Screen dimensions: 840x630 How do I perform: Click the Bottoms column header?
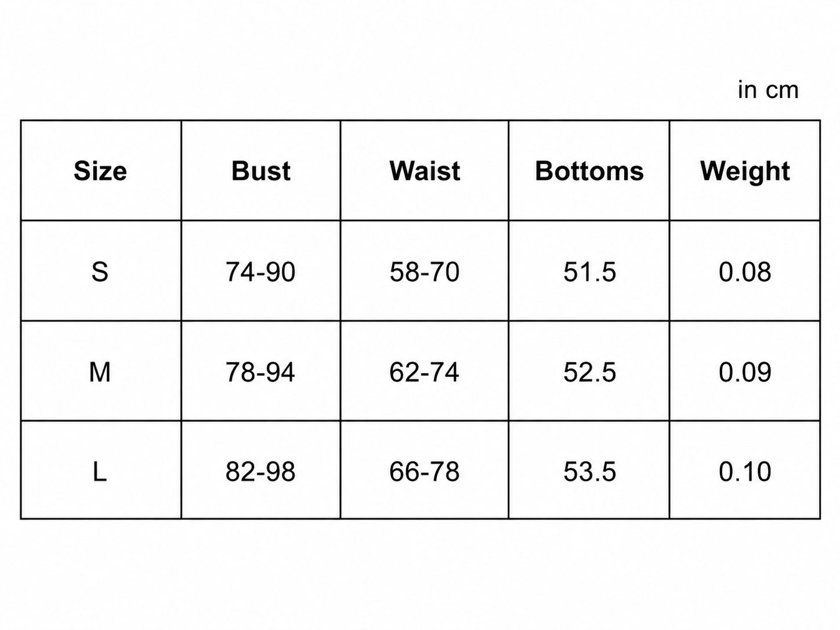[x=589, y=171]
